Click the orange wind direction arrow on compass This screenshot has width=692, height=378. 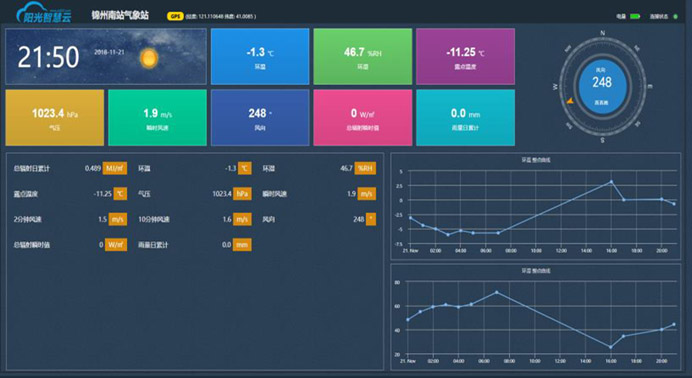570,101
